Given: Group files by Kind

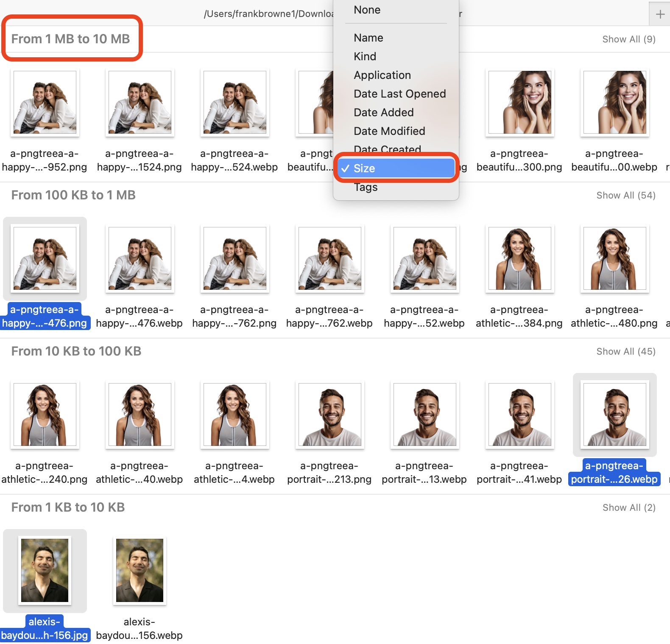Looking at the screenshot, I should (x=365, y=56).
